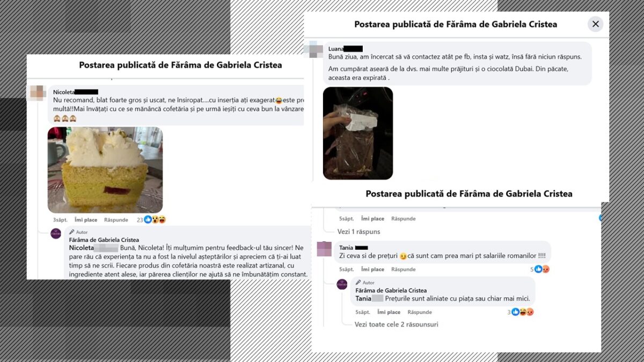The image size is (644, 362).
Task: Open the cake slice photo in Nicoleta's comment
Action: pyautogui.click(x=105, y=170)
